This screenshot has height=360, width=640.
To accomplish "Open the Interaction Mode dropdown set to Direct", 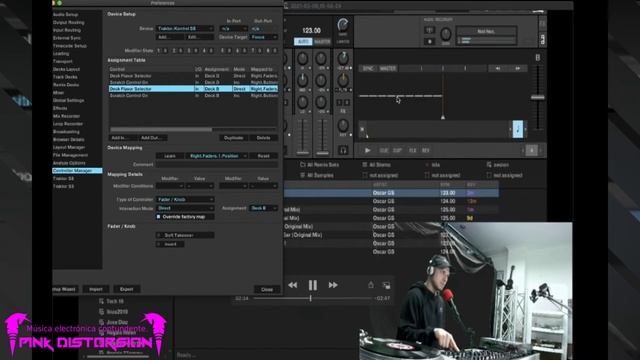I will tap(185, 208).
